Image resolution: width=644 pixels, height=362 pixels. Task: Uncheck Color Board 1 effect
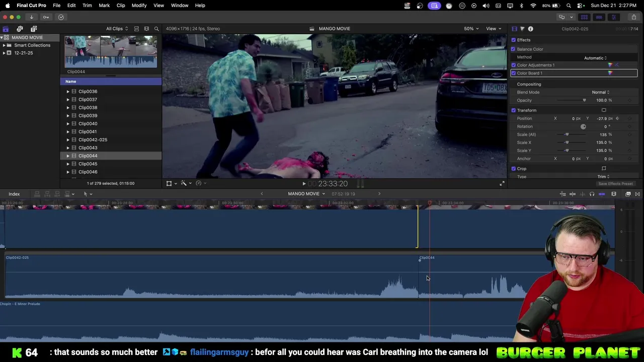pyautogui.click(x=513, y=73)
